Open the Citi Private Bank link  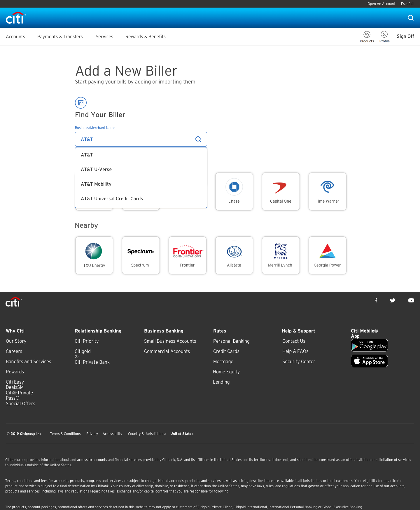point(92,362)
